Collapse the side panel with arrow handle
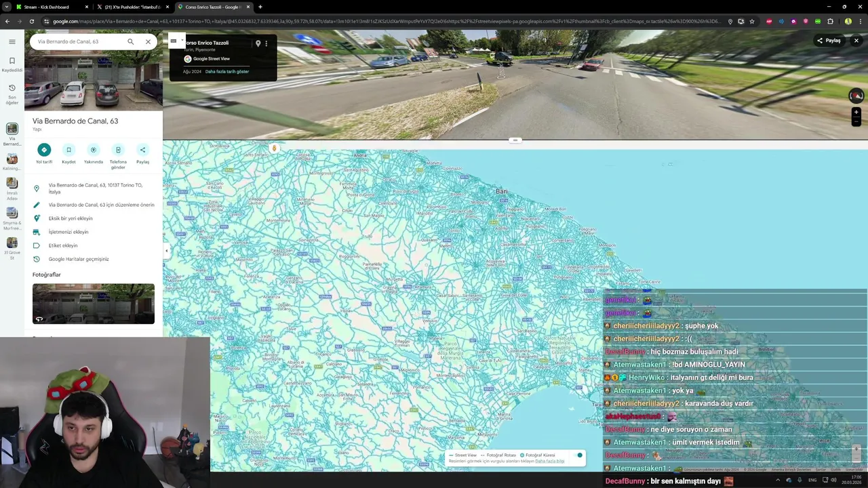The height and width of the screenshot is (488, 868). click(x=166, y=251)
